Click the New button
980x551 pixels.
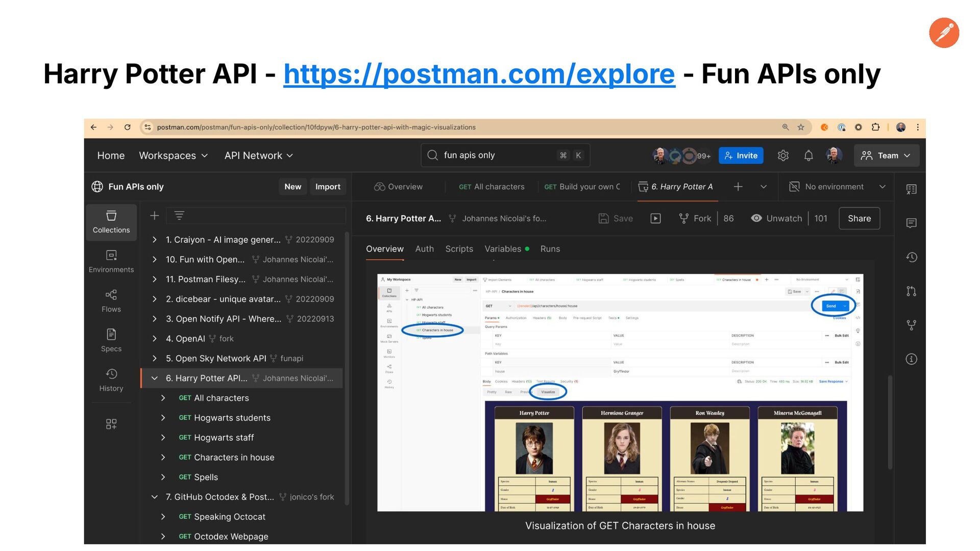(292, 187)
